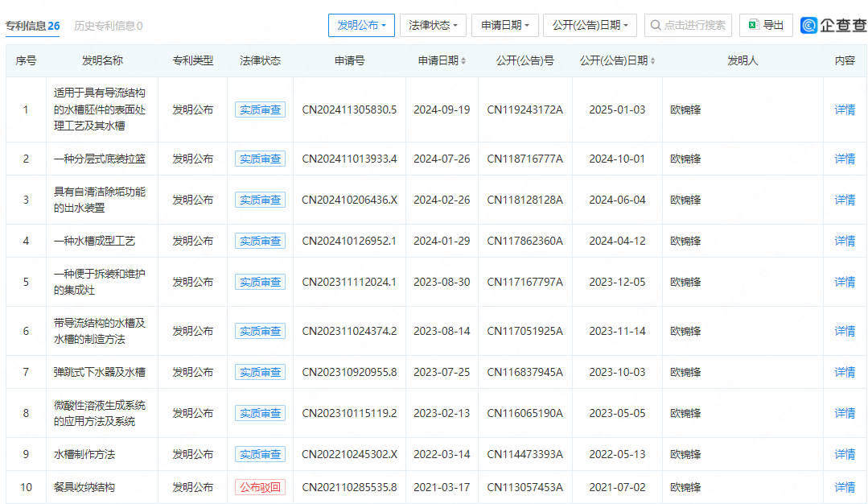Select patent name 一种分层式底装拉篮
This screenshot has height=504, width=868.
coord(100,159)
